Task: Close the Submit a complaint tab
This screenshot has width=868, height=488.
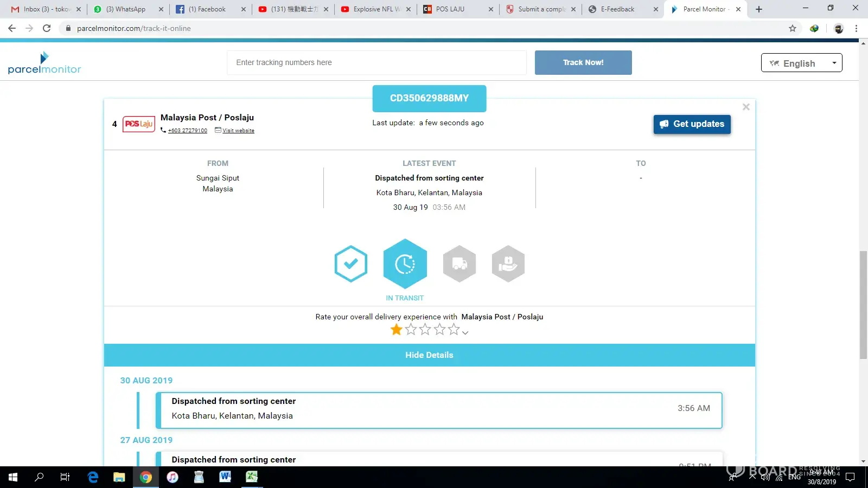Action: click(x=573, y=9)
